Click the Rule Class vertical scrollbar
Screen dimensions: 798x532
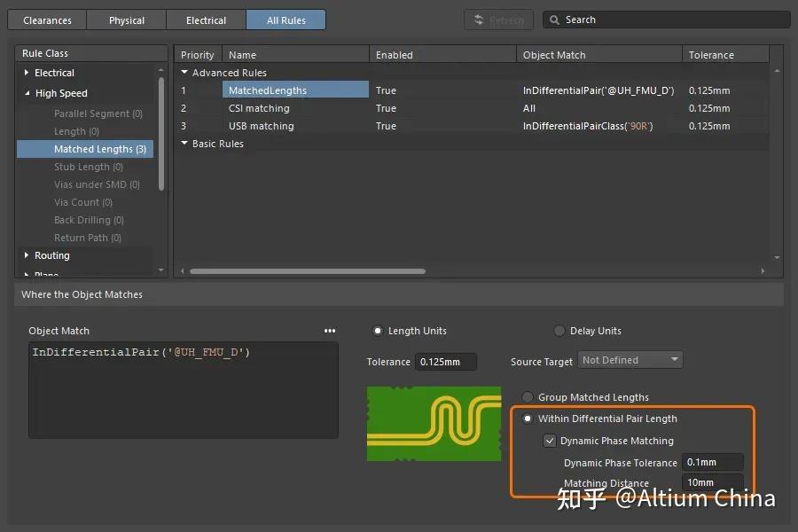[161, 134]
